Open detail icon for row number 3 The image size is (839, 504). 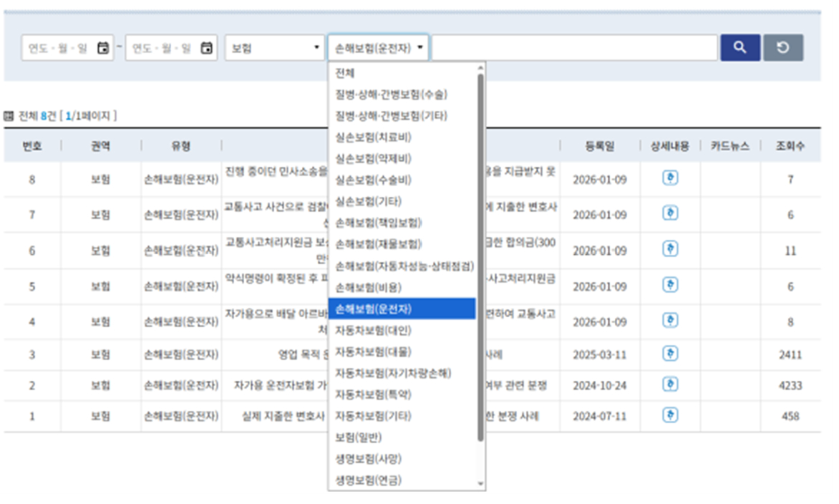coord(669,354)
